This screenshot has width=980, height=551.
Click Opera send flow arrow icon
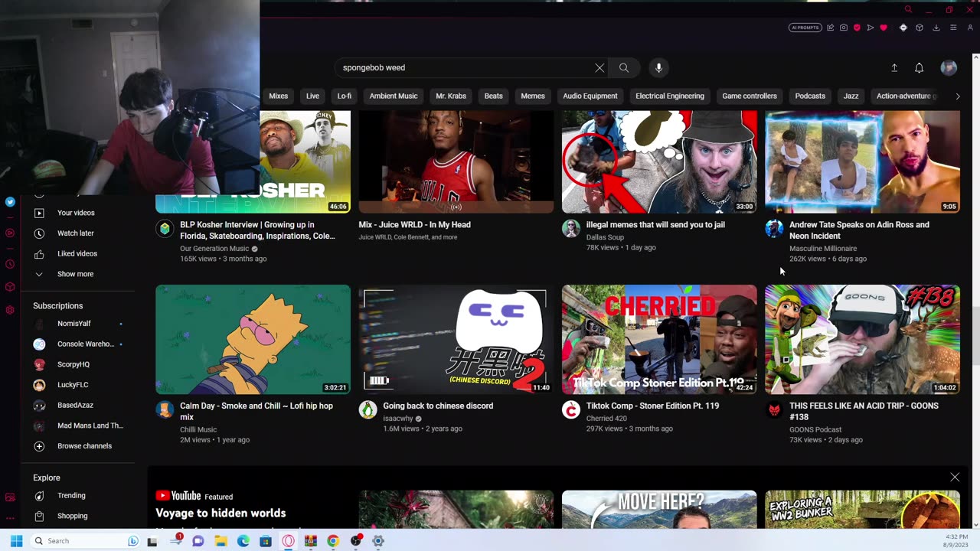coord(871,28)
